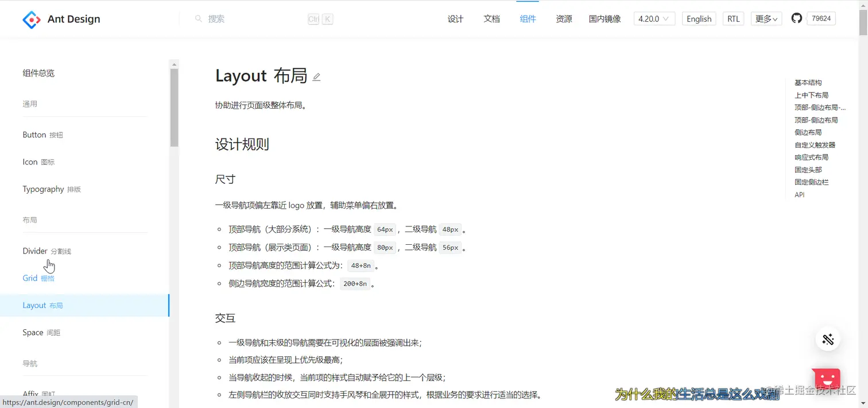The height and width of the screenshot is (408, 868).
Task: Click the 交互 subheading
Action: click(x=225, y=318)
